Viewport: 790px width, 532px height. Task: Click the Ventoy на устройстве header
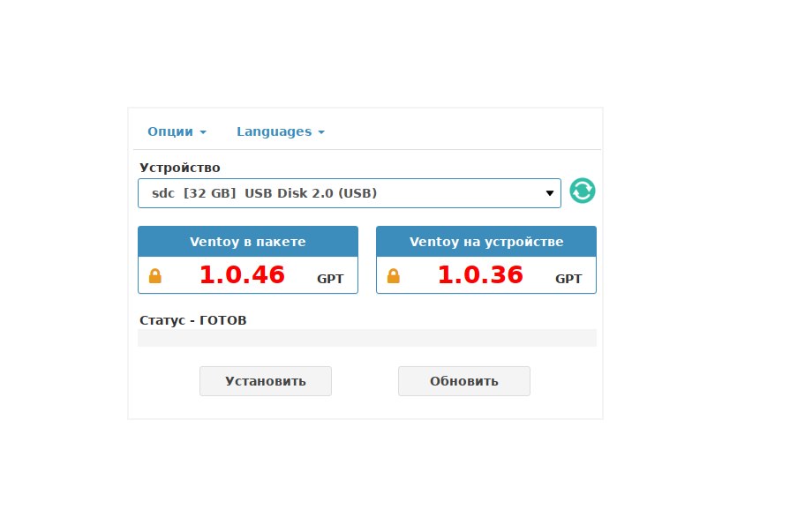pos(486,242)
